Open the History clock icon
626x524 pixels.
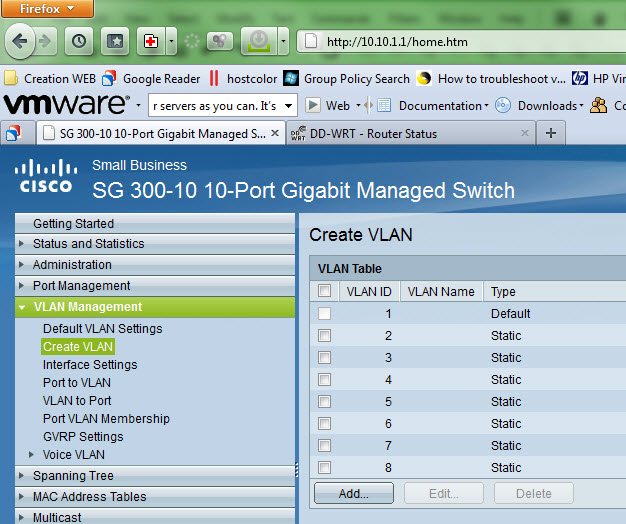tap(79, 41)
